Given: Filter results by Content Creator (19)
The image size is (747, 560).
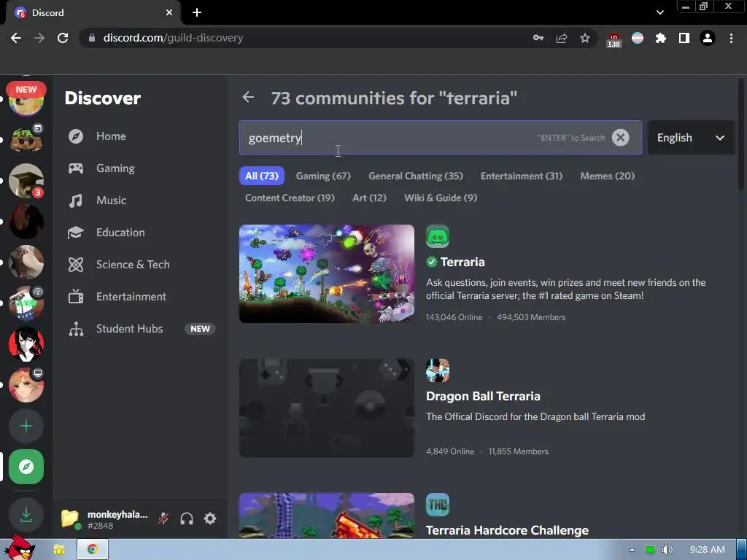Looking at the screenshot, I should 290,198.
